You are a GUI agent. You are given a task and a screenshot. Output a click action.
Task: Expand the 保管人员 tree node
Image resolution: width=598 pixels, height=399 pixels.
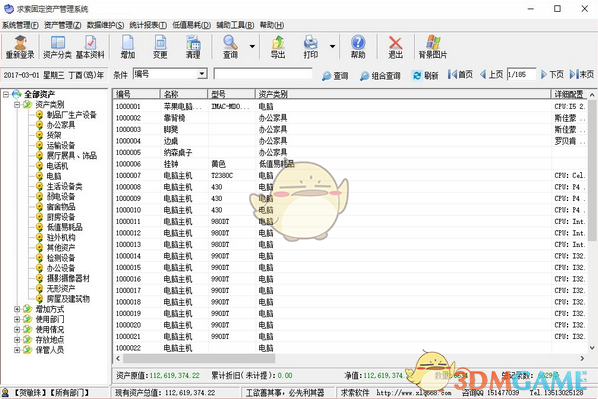pos(17,350)
